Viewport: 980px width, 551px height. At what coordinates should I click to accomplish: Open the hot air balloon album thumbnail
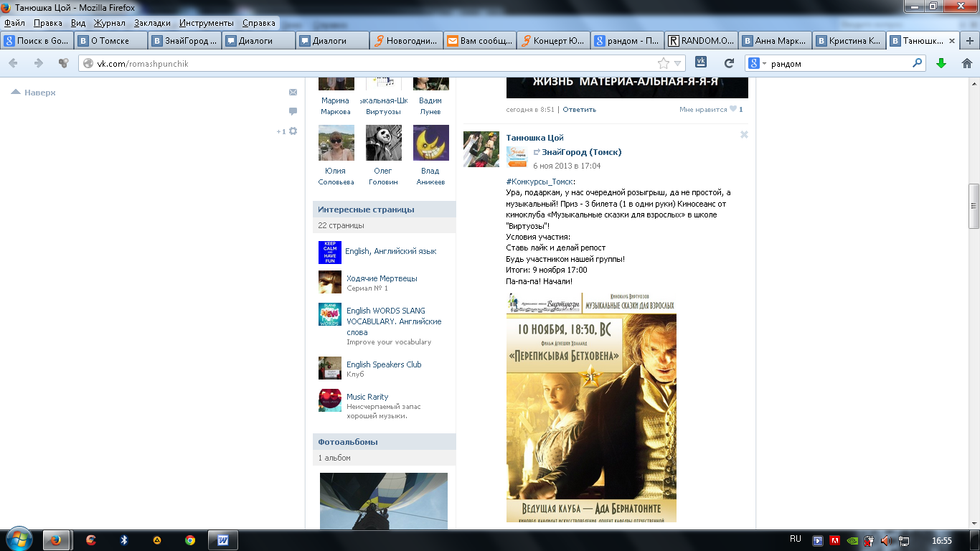(x=384, y=501)
